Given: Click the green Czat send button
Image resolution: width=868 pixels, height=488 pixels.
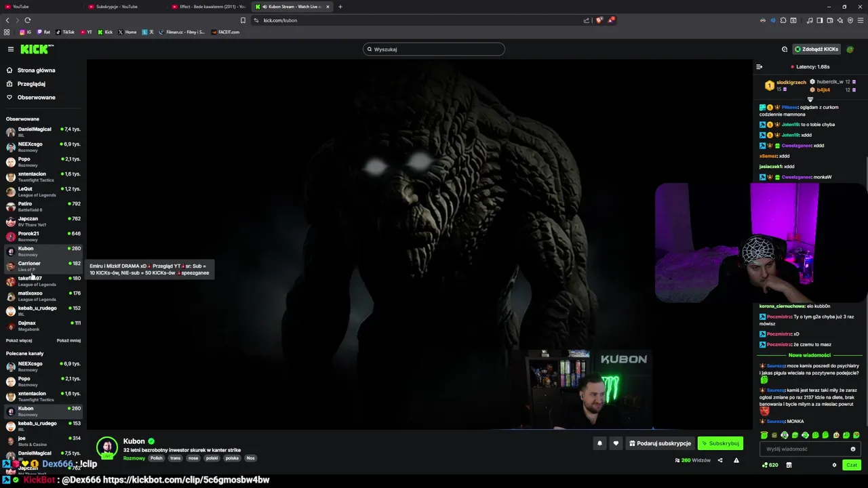Looking at the screenshot, I should click(x=852, y=465).
